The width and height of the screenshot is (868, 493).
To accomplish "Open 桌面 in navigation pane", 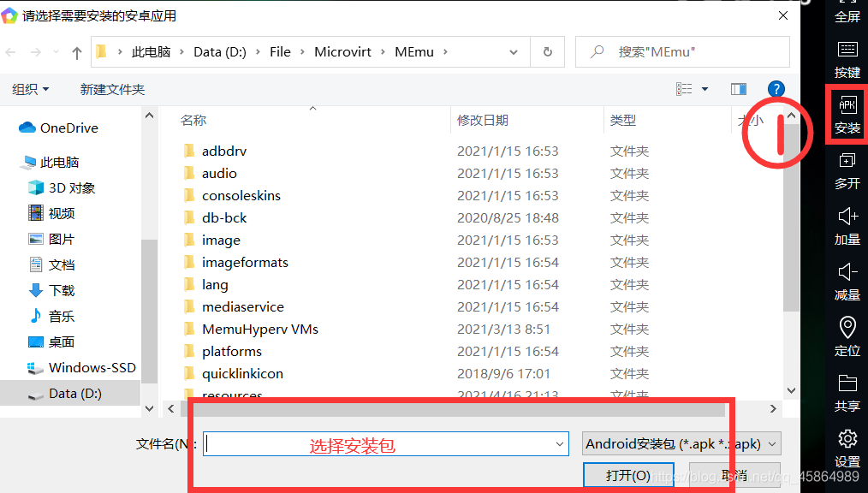I will pyautogui.click(x=51, y=342).
